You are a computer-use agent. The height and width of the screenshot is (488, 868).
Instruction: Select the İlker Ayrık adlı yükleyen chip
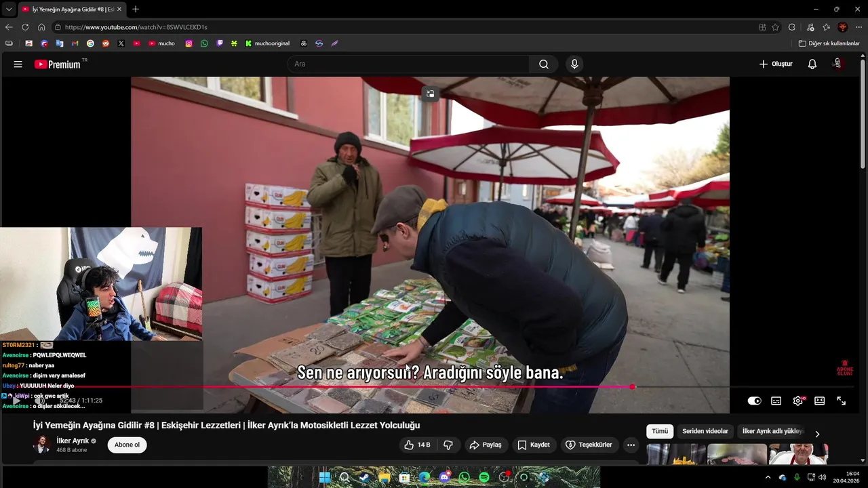pyautogui.click(x=772, y=431)
